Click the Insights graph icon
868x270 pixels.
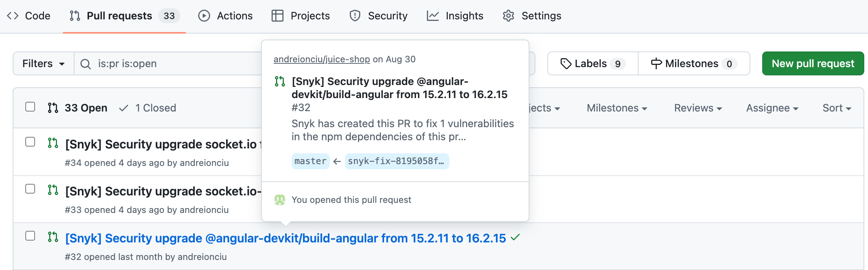(x=433, y=16)
